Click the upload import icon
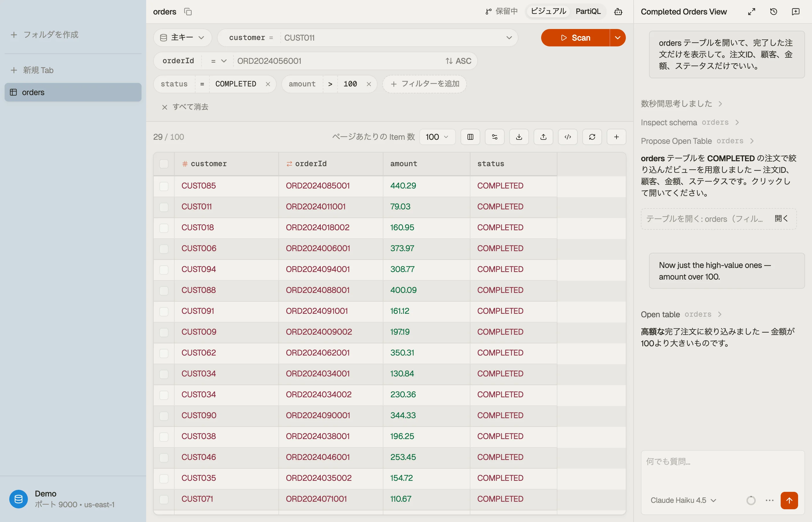Image resolution: width=812 pixels, height=522 pixels. click(x=543, y=137)
